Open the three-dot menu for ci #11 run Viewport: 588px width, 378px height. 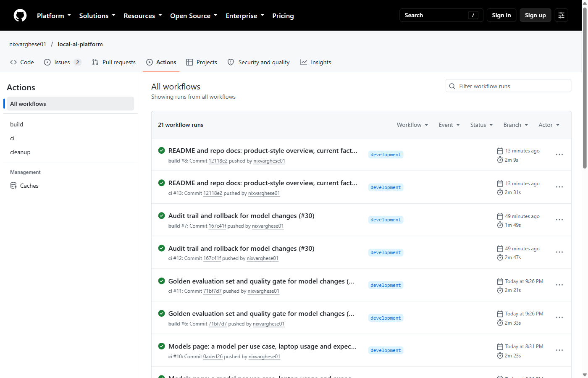click(559, 285)
